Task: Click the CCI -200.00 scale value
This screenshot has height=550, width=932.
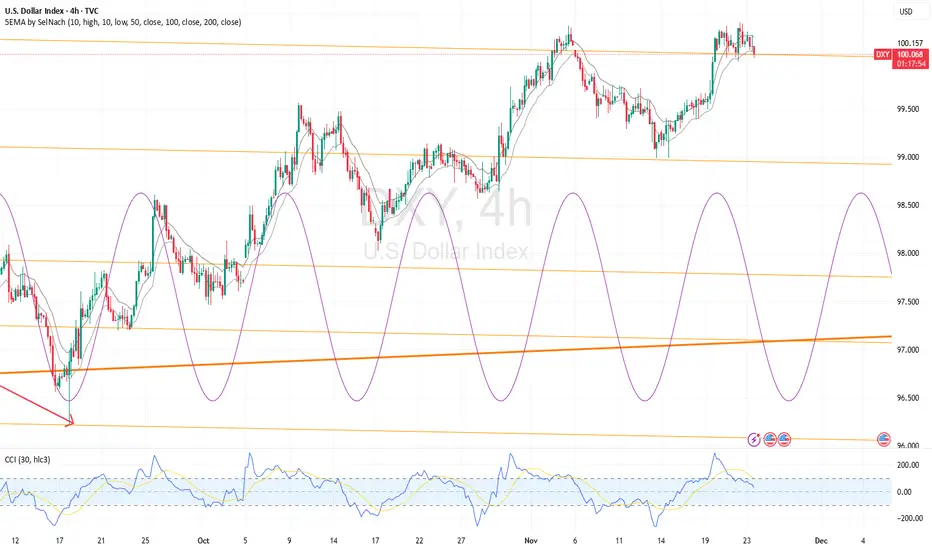Action: [909, 518]
